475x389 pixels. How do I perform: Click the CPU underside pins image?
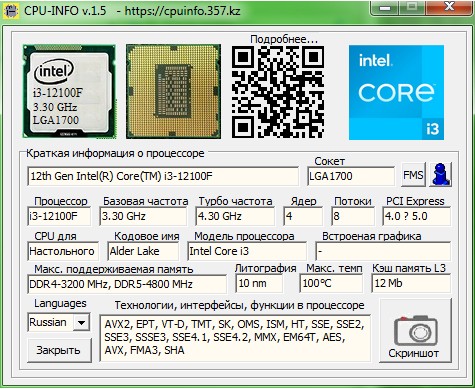(x=173, y=91)
